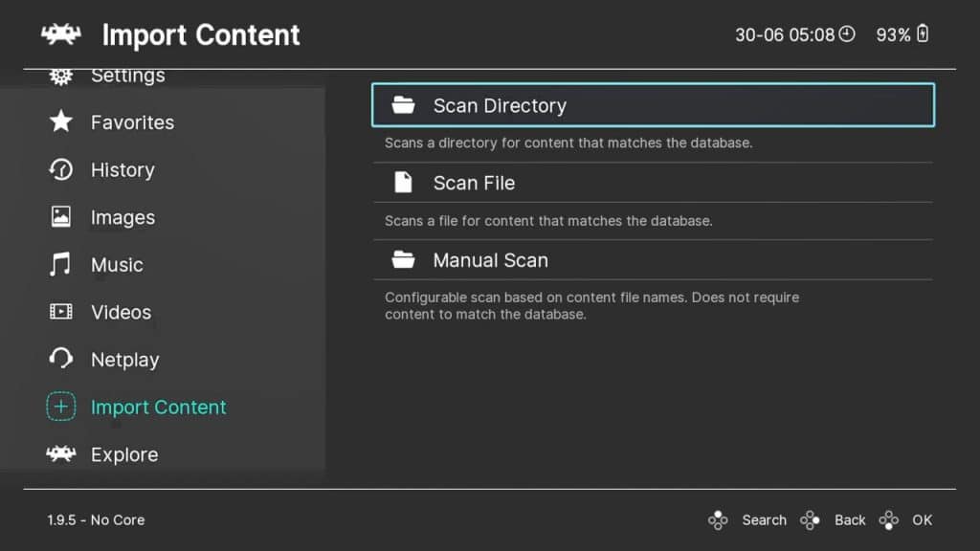Click the Explore invader icon
980x551 pixels.
[60, 454]
